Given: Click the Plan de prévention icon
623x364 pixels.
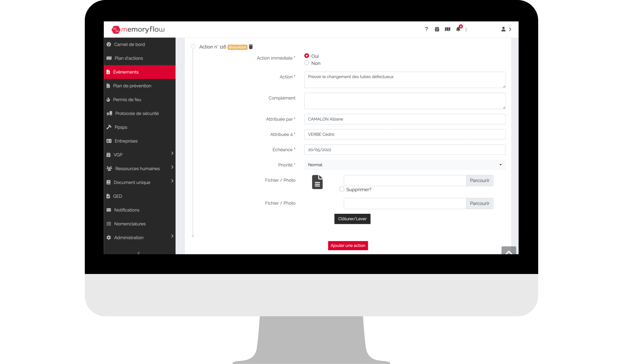Looking at the screenshot, I should 109,85.
